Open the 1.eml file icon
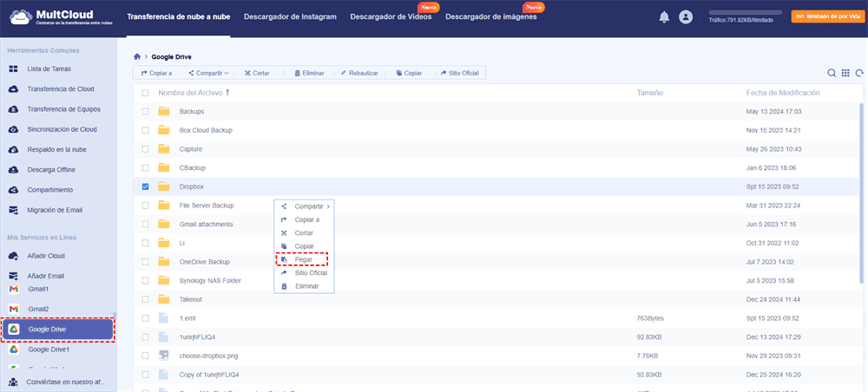 163,318
